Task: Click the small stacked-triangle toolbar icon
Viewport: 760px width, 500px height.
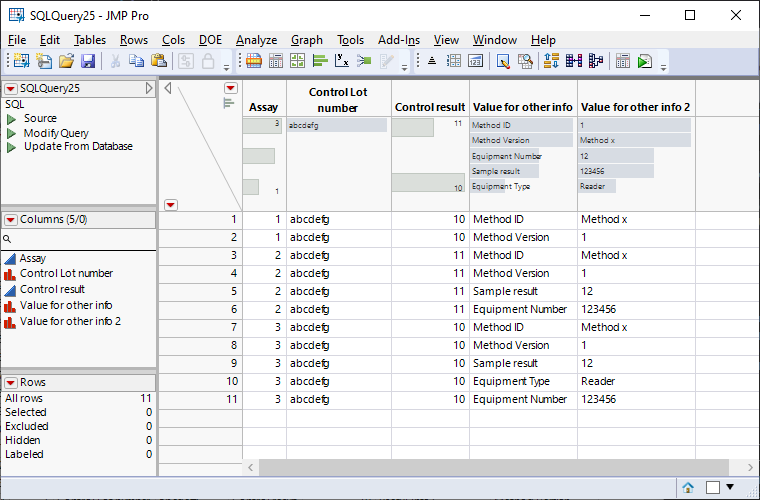Action: click(x=432, y=61)
